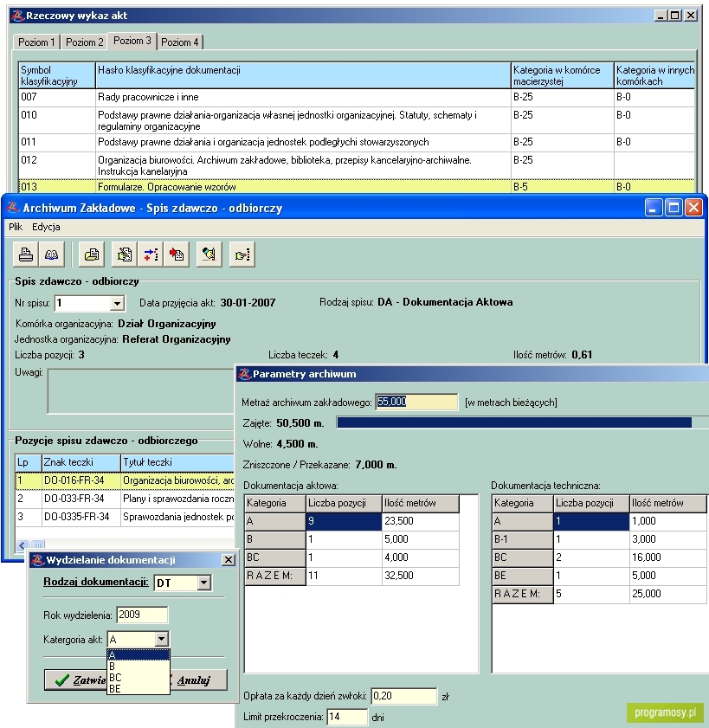Click 16,000 in Dokumentacja techniczna table

point(667,557)
